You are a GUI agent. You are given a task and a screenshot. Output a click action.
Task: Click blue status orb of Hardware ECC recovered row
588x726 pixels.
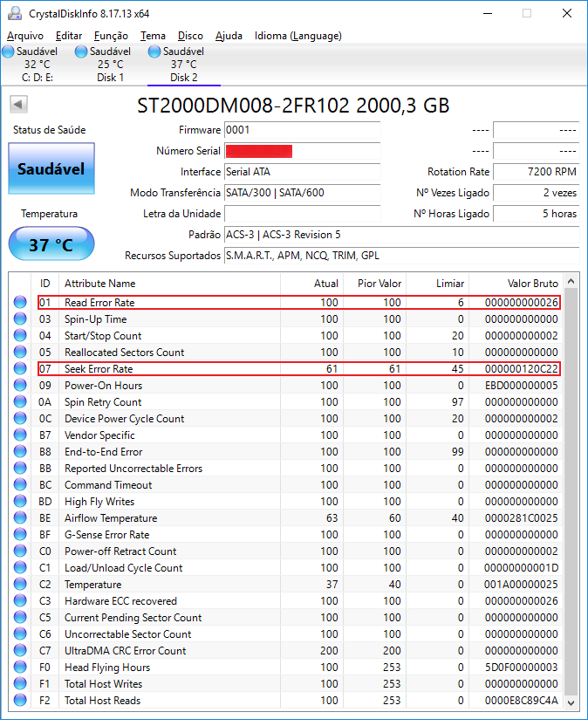20,601
